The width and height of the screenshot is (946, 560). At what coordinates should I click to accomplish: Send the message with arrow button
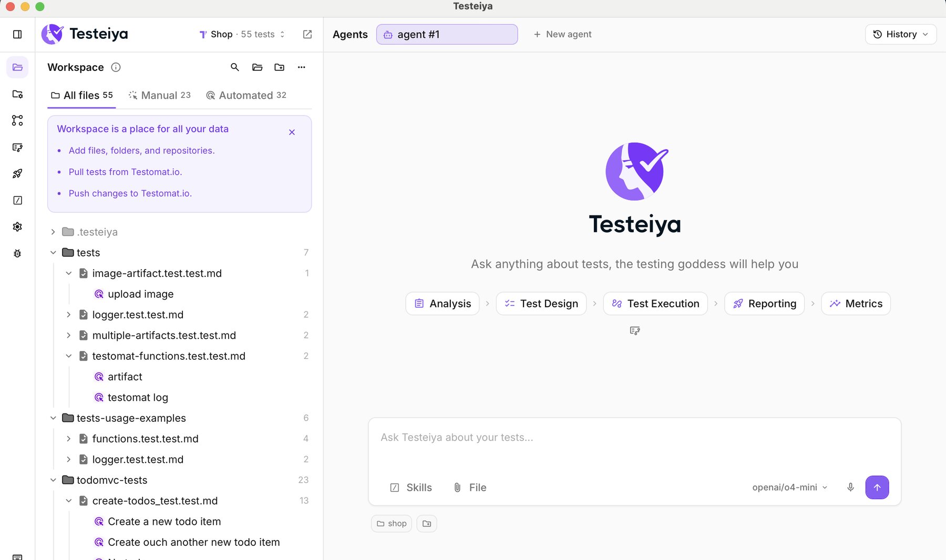(877, 487)
